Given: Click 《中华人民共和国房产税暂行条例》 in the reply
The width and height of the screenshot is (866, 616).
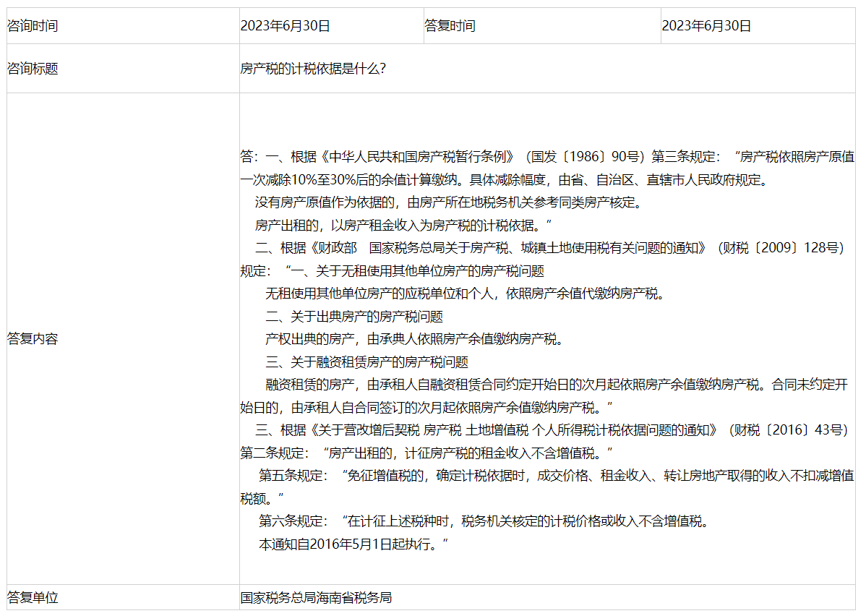Looking at the screenshot, I should [419, 157].
